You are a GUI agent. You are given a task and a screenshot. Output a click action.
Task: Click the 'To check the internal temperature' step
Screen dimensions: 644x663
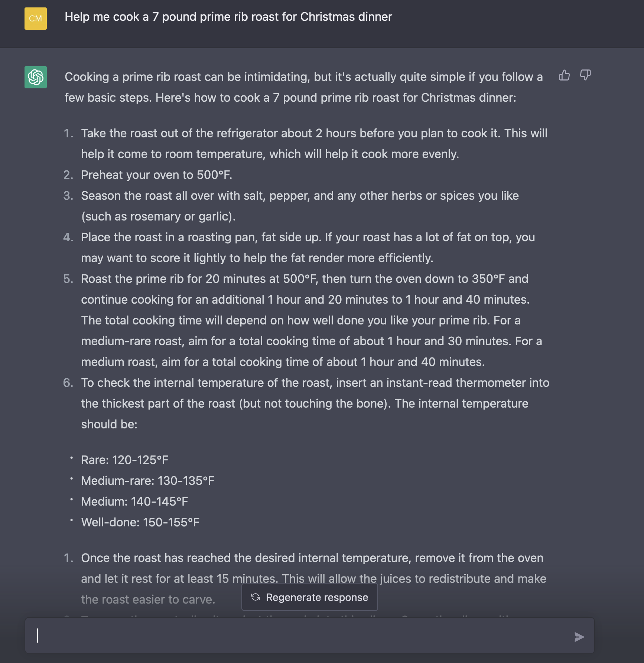315,404
